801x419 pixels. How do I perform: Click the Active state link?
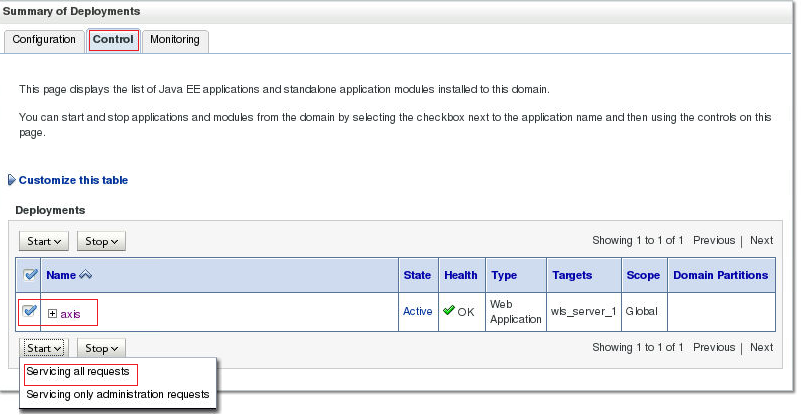(x=417, y=311)
